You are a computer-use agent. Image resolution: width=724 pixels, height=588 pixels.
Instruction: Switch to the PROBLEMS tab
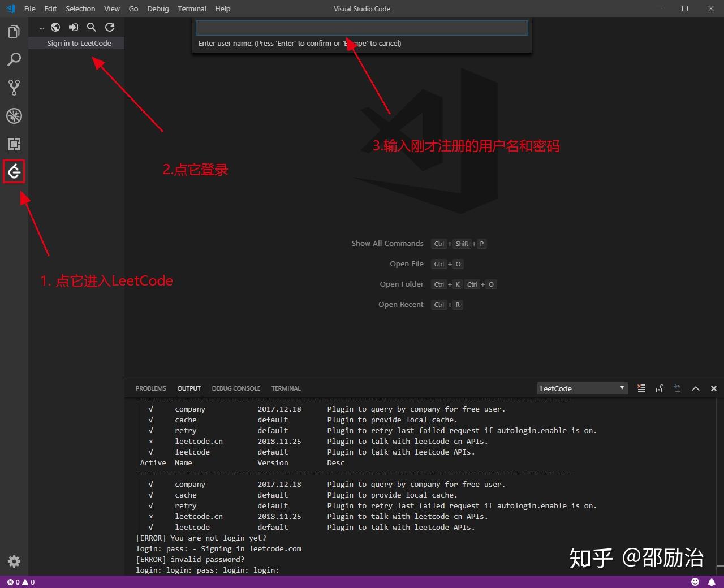(151, 388)
